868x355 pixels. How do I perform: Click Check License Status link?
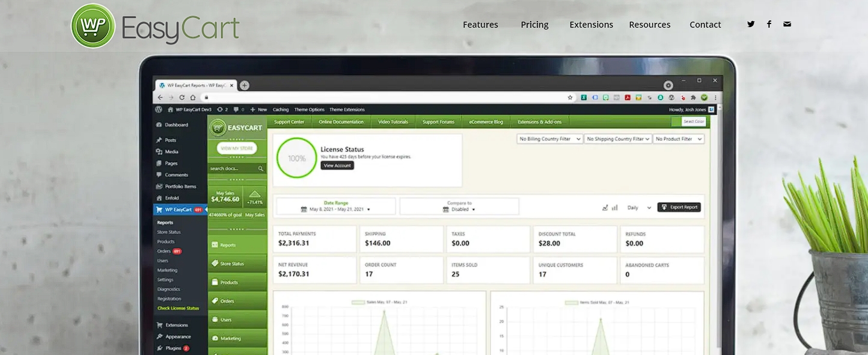178,308
